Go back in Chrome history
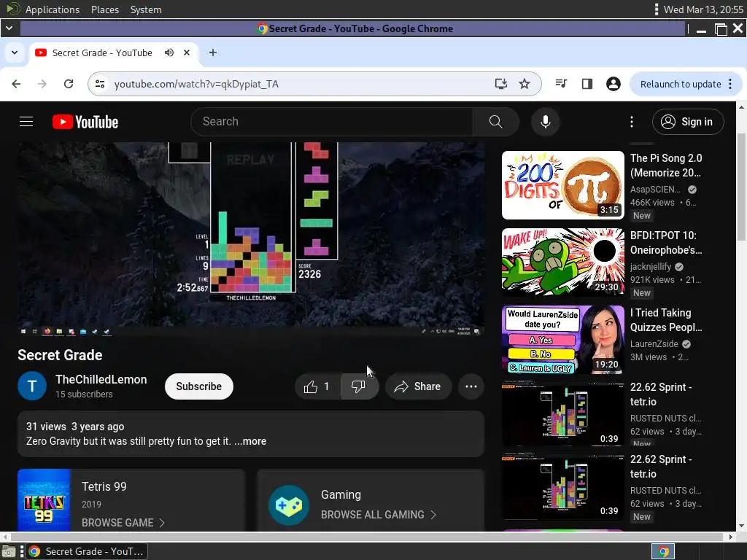 (16, 84)
